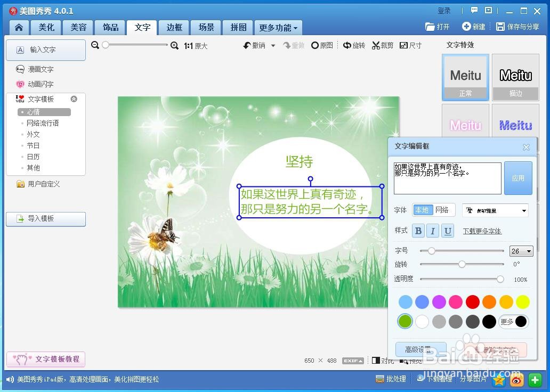Click the 重做 redo button
The width and height of the screenshot is (550, 392).
[x=294, y=46]
